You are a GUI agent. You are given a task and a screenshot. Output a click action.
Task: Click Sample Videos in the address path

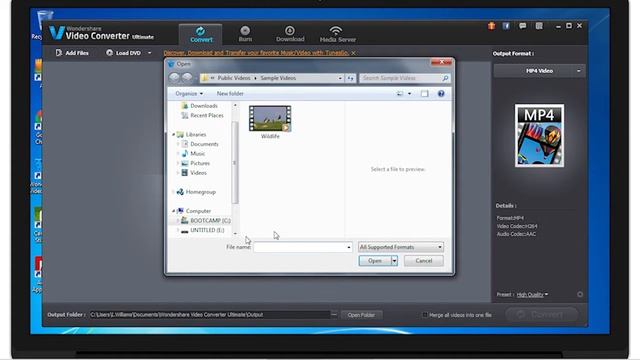click(x=278, y=78)
